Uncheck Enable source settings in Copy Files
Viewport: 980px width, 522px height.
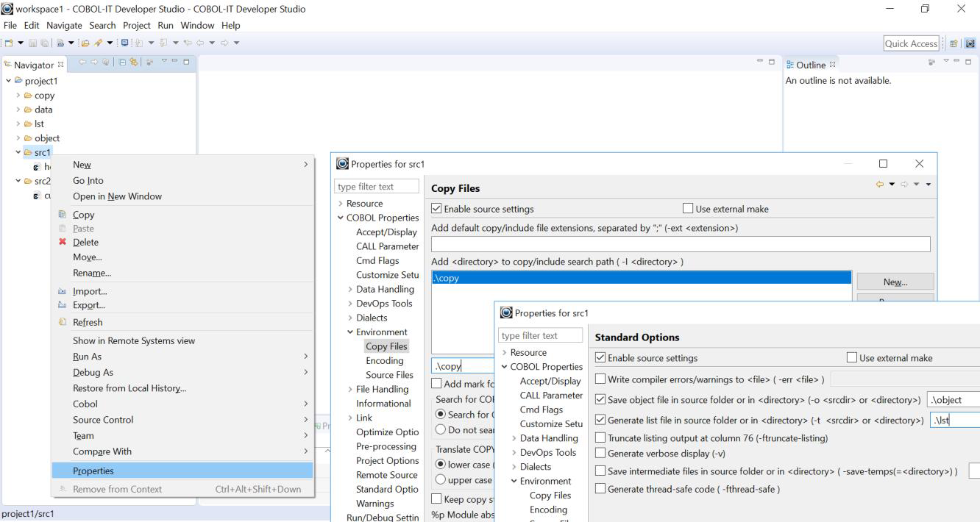[x=437, y=209]
